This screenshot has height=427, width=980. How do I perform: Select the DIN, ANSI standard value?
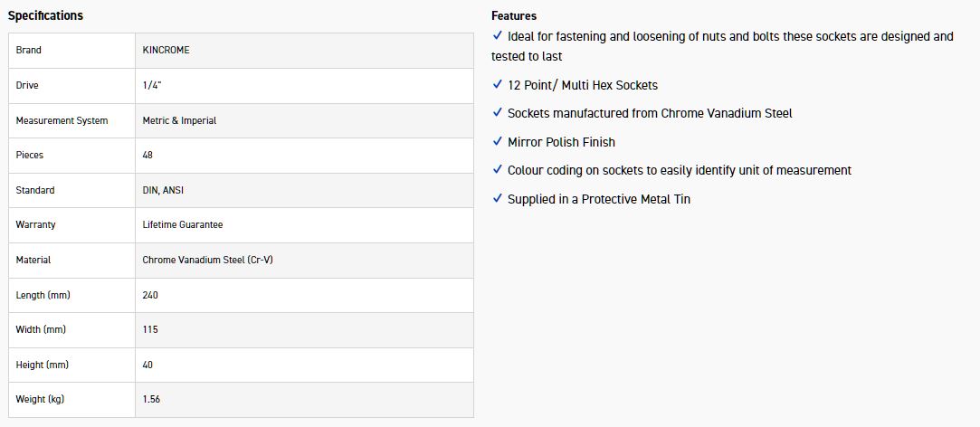click(x=163, y=190)
